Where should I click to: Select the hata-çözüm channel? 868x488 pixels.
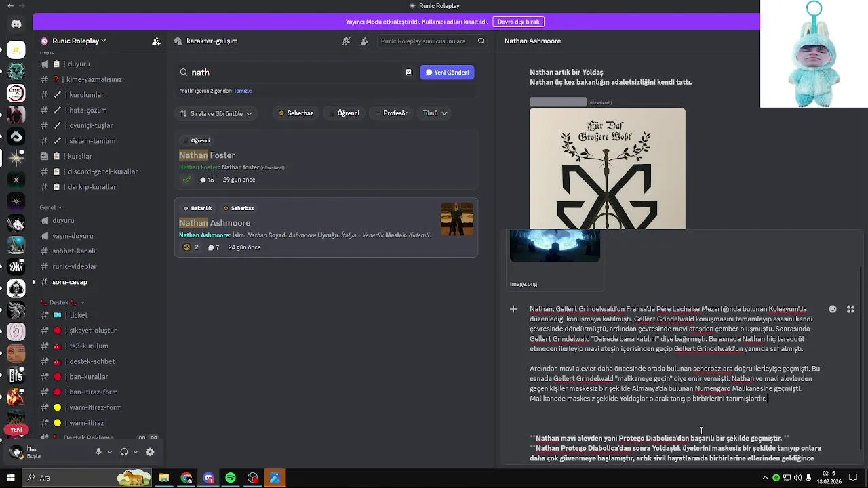[87, 110]
